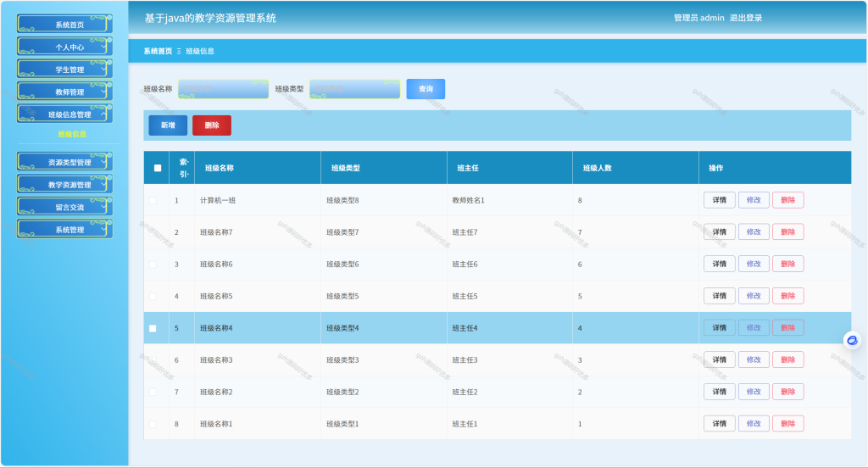Click 删除 in the 班级名称3 row

787,359
